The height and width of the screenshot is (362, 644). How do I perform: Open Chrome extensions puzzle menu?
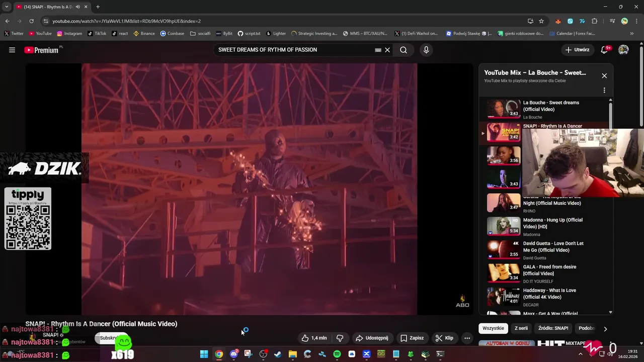tap(595, 21)
